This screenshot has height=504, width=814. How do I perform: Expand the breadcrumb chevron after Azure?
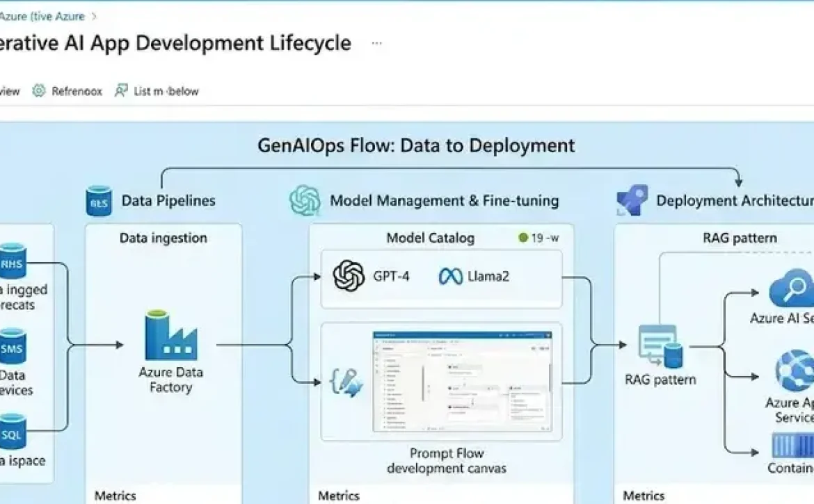coord(94,15)
